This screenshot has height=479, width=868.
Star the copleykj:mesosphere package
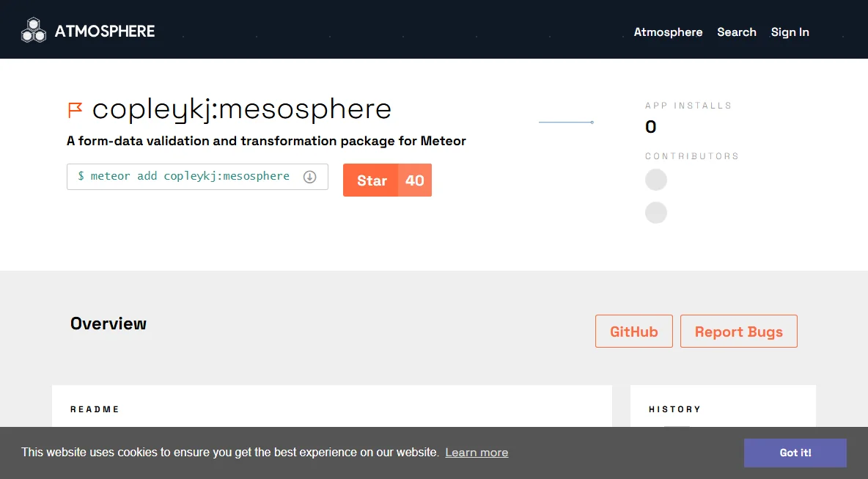[371, 180]
